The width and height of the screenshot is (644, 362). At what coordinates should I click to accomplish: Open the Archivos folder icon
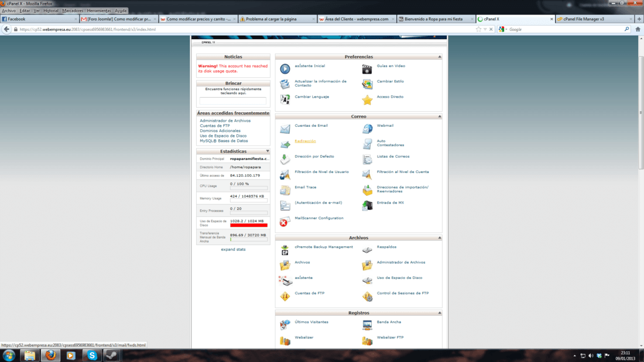coord(285,265)
